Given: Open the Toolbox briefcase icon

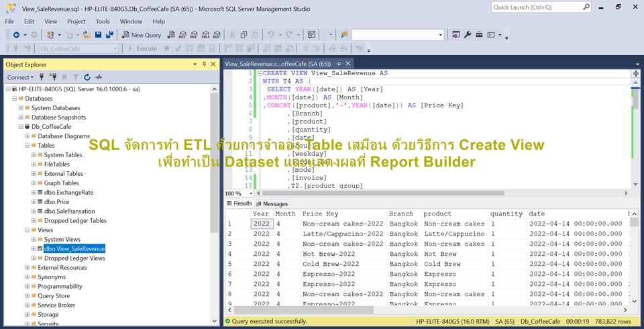Looking at the screenshot, I should click(479, 35).
